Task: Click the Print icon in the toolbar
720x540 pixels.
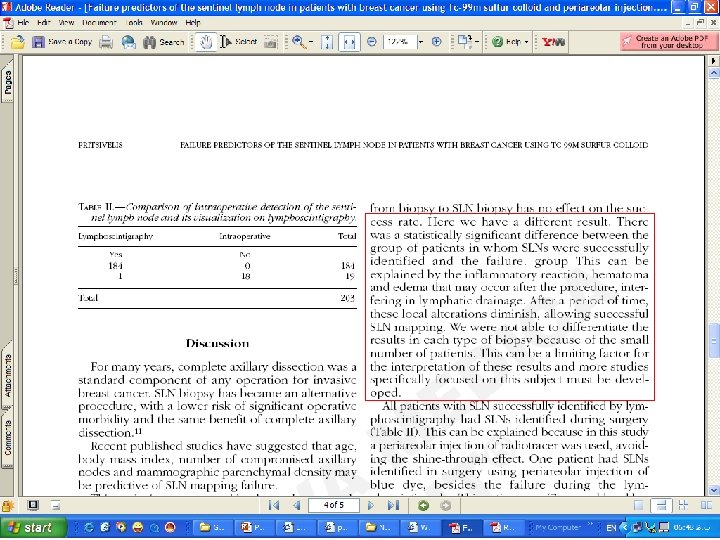Action: 106,42
